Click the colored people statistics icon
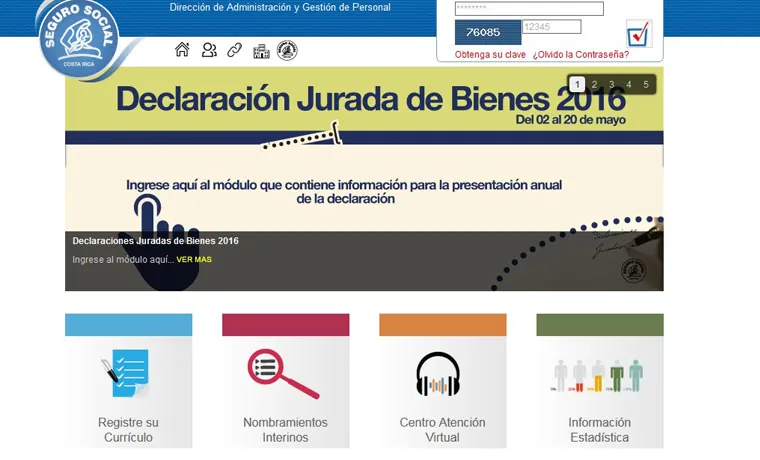This screenshot has width=760, height=460. [x=599, y=376]
